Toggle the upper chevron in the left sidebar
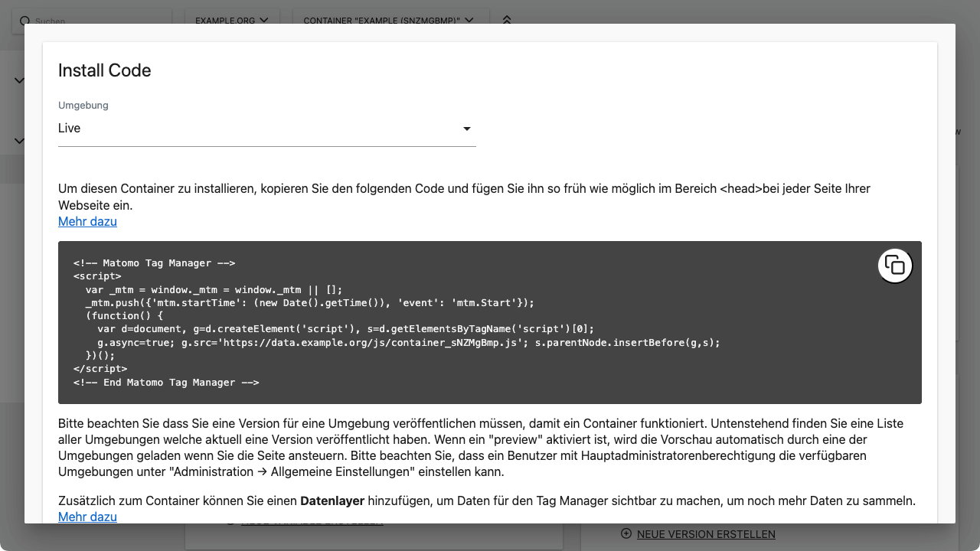Screen dimensions: 980x551 19,80
